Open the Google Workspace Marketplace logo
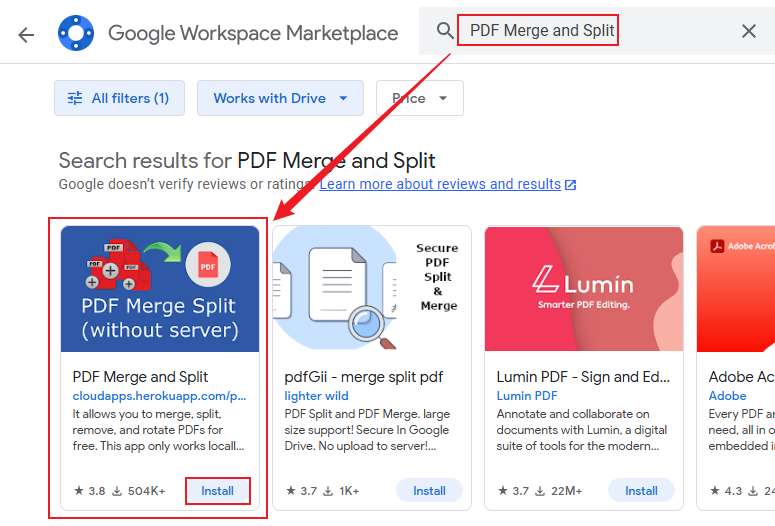The height and width of the screenshot is (526, 775). click(76, 33)
